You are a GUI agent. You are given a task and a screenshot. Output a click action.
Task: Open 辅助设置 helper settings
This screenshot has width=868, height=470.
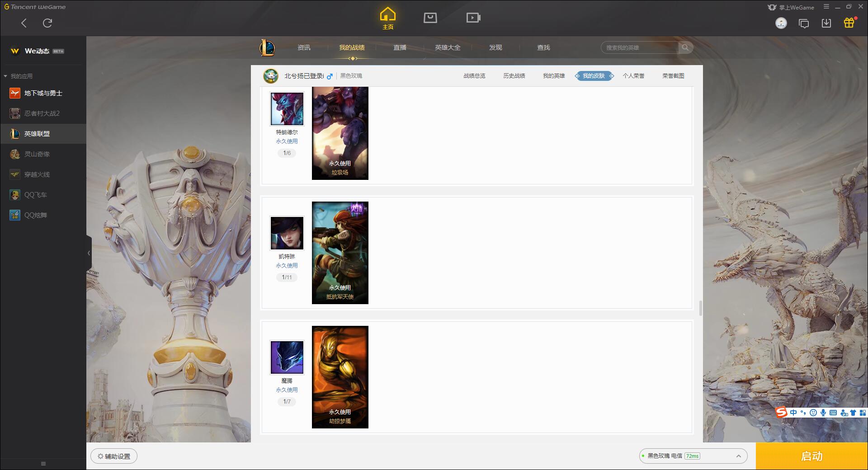(114, 456)
